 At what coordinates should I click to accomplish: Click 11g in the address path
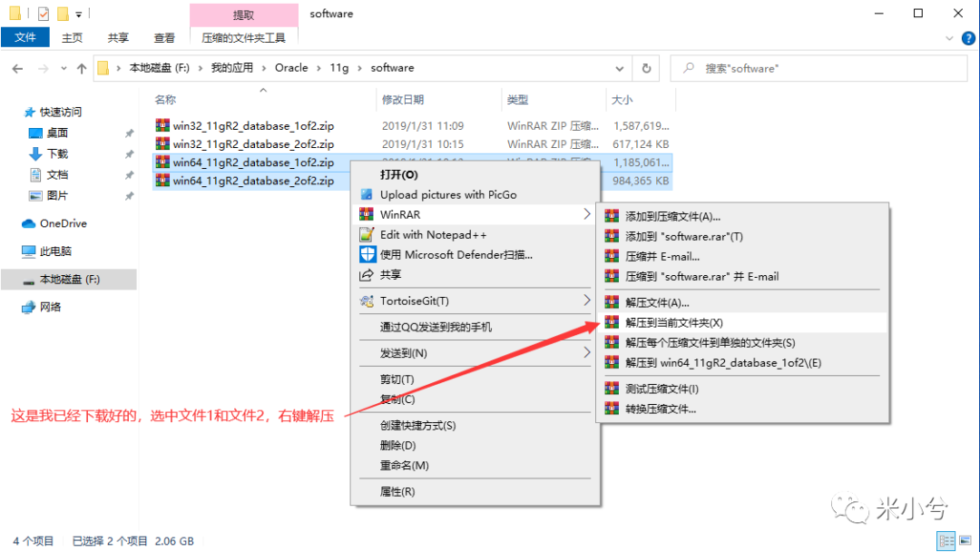coord(339,68)
